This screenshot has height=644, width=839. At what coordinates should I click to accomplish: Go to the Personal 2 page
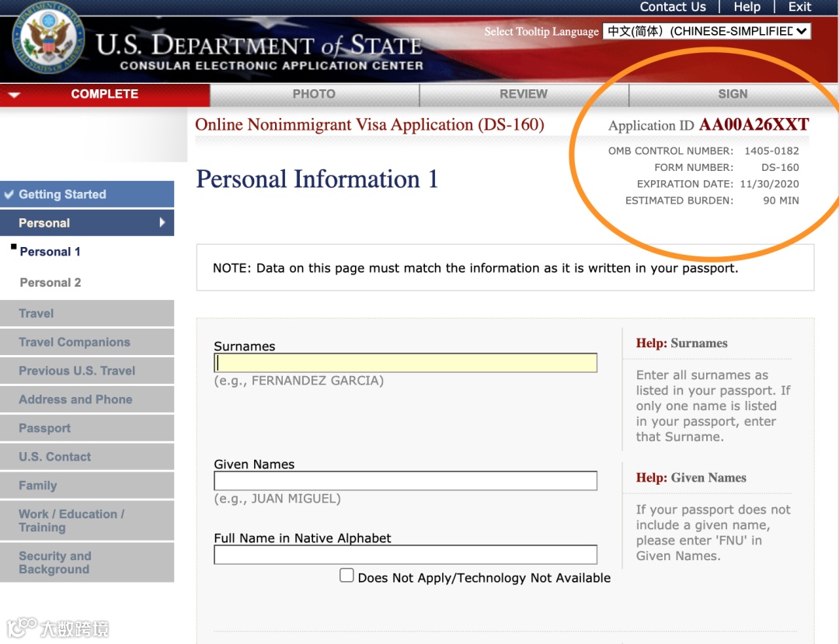pyautogui.click(x=50, y=283)
